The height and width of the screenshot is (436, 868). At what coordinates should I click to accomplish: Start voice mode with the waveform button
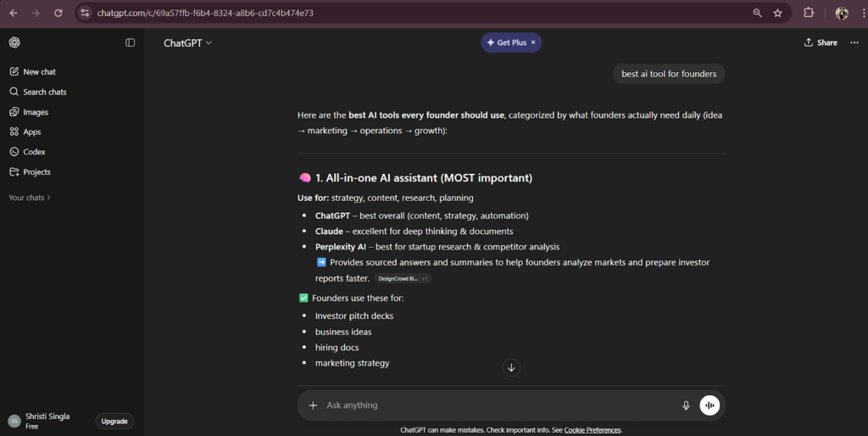pyautogui.click(x=709, y=405)
